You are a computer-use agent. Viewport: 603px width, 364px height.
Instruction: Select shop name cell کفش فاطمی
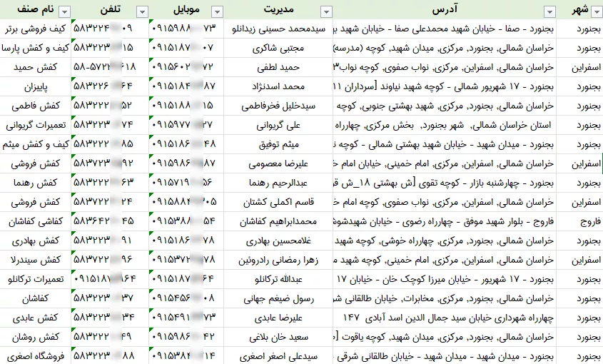click(x=36, y=106)
